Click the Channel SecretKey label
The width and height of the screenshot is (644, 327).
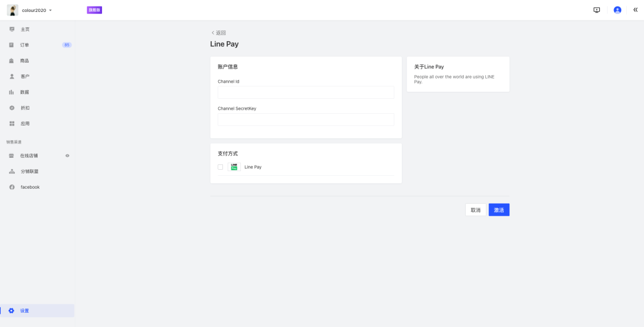(237, 109)
